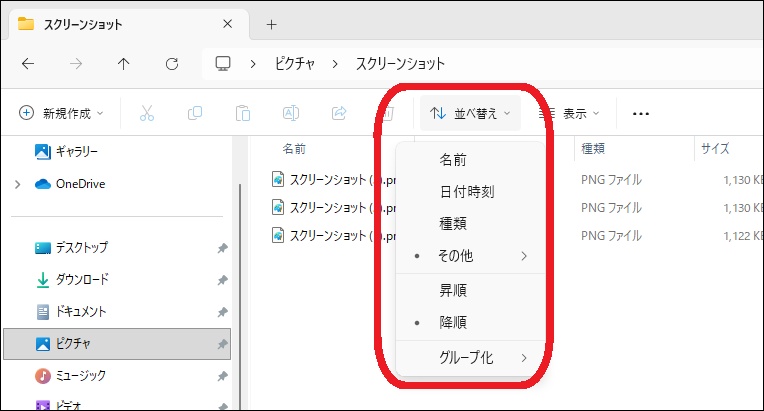Click chevron before ピクチャ in address bar
764x411 pixels.
pos(252,64)
